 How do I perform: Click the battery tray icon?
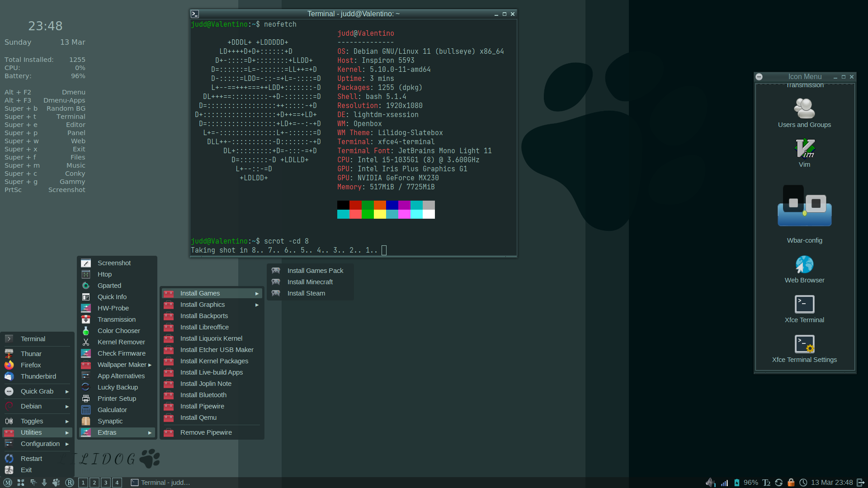pyautogui.click(x=737, y=483)
